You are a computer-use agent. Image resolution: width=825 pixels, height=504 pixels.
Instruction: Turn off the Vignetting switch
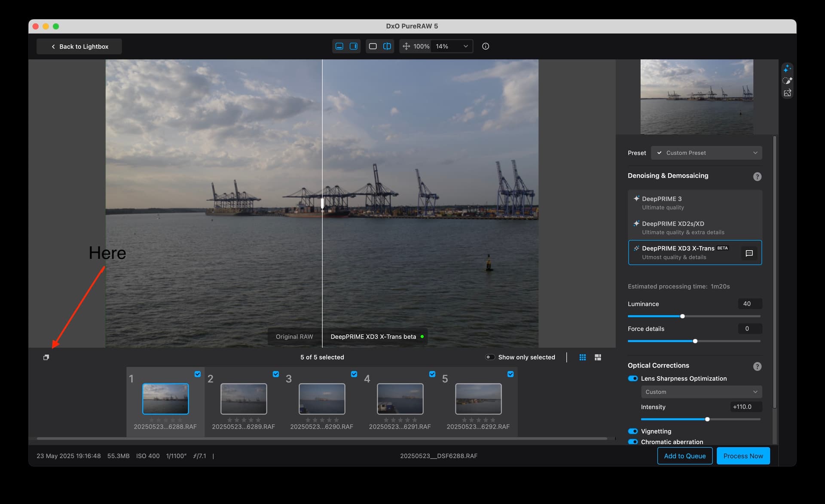pyautogui.click(x=632, y=431)
